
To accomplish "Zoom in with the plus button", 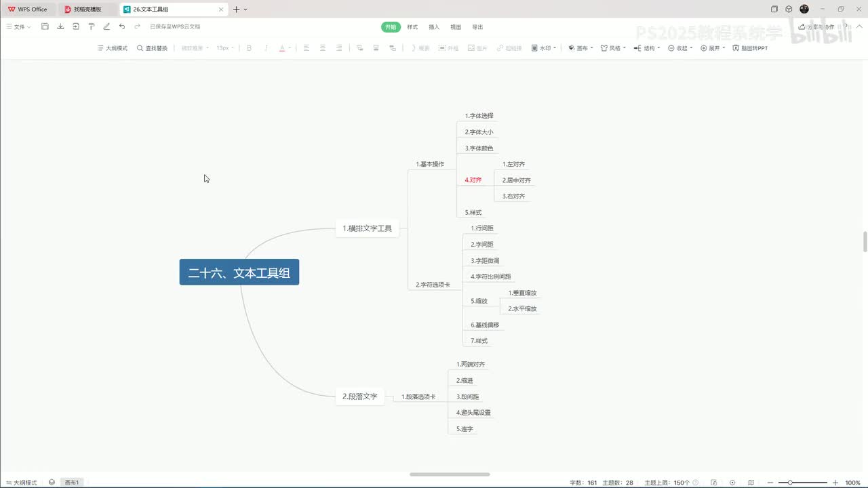I will pos(835,483).
